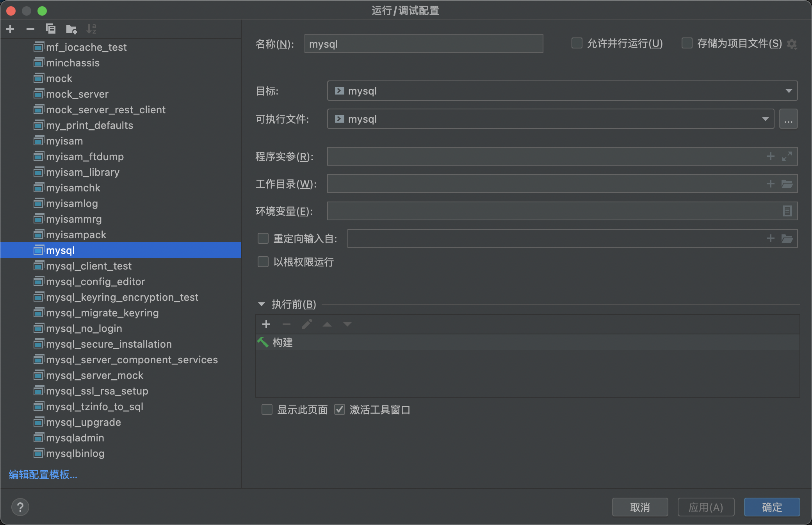Browse folder for working directory

(787, 184)
